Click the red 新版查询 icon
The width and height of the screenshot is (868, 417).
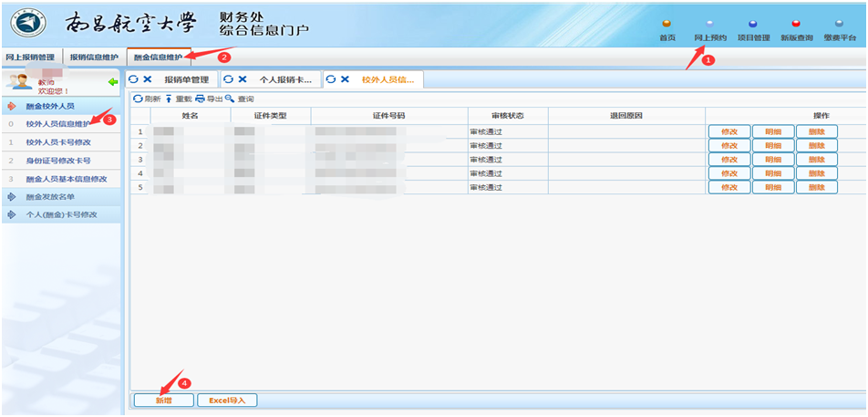(796, 25)
